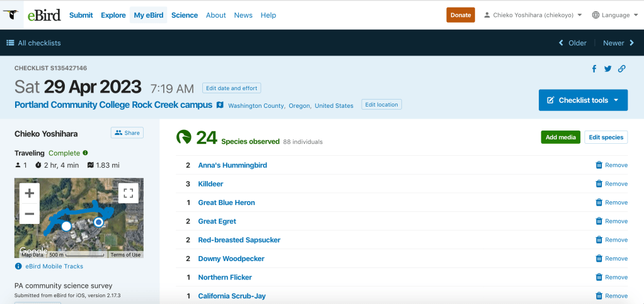Go to the Science tab

(185, 15)
